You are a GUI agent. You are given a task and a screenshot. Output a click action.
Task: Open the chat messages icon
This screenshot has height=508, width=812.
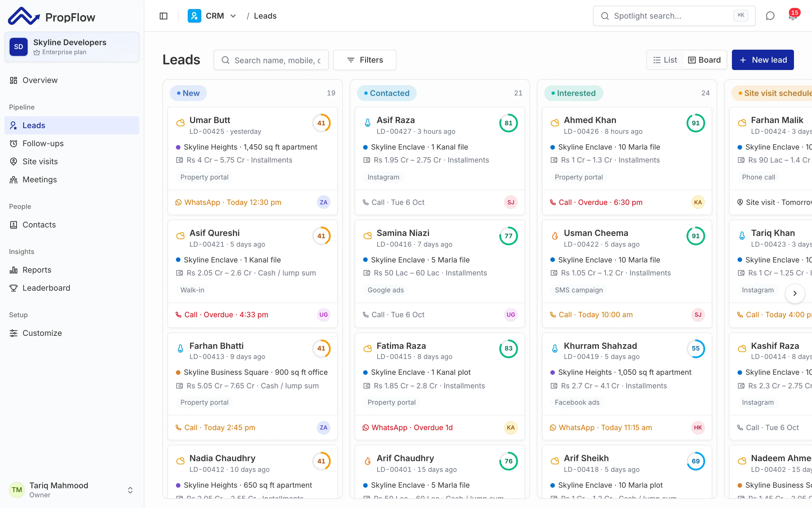click(770, 16)
